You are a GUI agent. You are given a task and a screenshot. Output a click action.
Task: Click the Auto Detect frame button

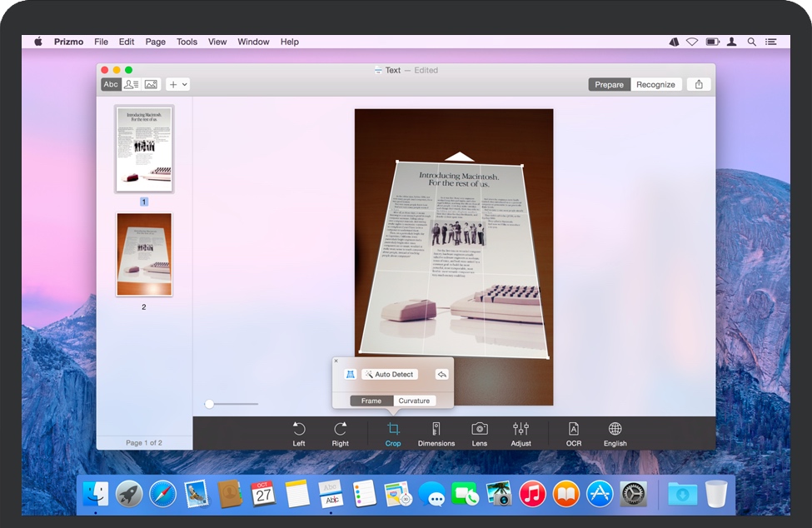391,374
